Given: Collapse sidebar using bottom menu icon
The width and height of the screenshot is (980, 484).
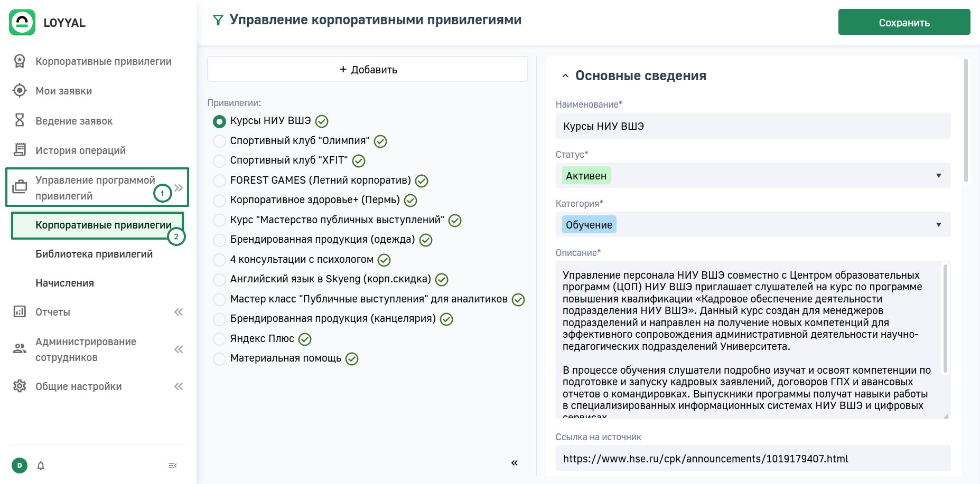Looking at the screenshot, I should (172, 466).
